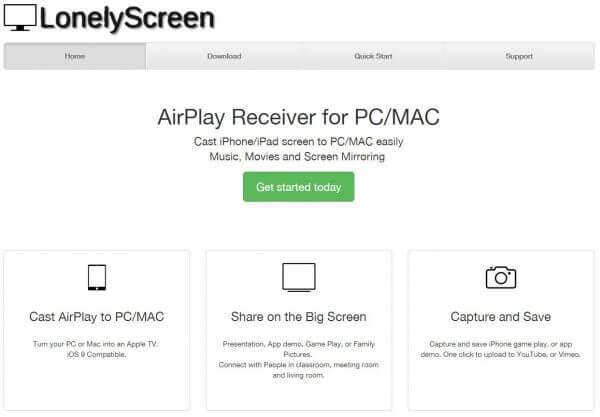Click the tablet icon above Cast AirPlay
Viewport: 600px width, 417px height.
click(97, 277)
